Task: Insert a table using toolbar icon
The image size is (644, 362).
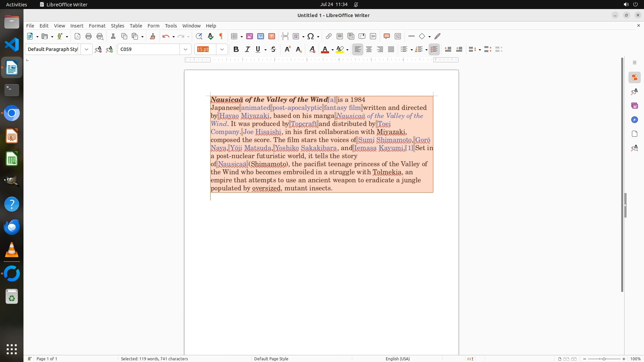Action: pos(234,37)
